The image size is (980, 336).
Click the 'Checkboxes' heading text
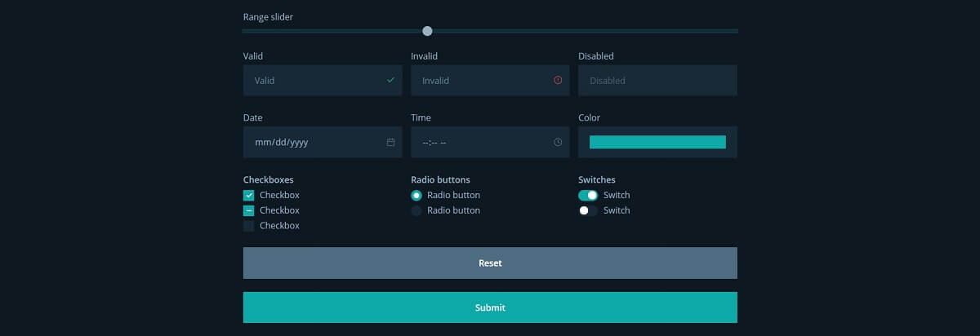click(269, 179)
